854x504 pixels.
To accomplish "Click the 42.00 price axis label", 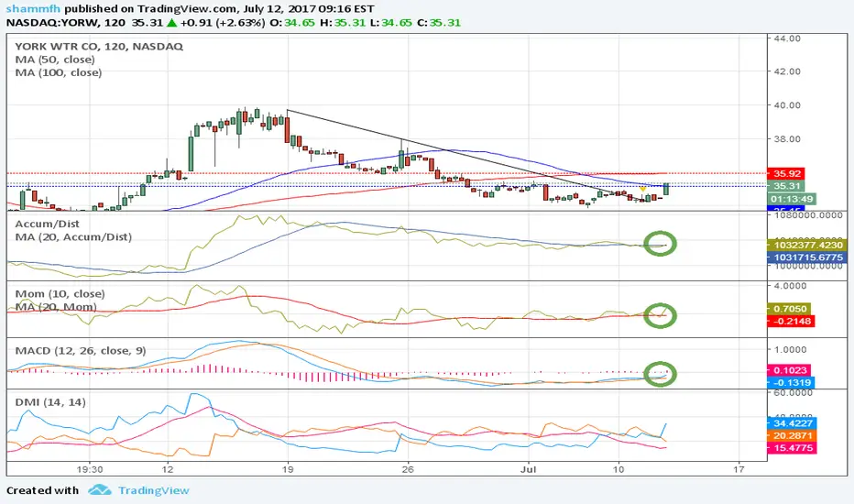I will pos(787,71).
